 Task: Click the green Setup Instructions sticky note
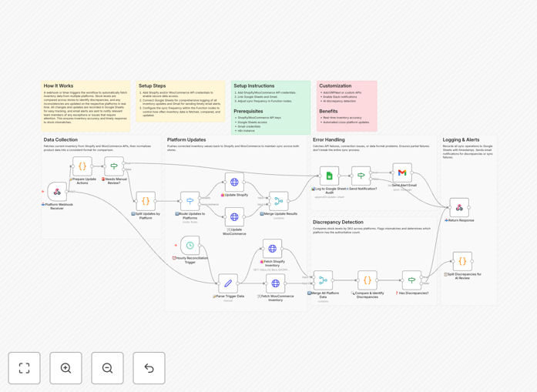[x=270, y=108]
